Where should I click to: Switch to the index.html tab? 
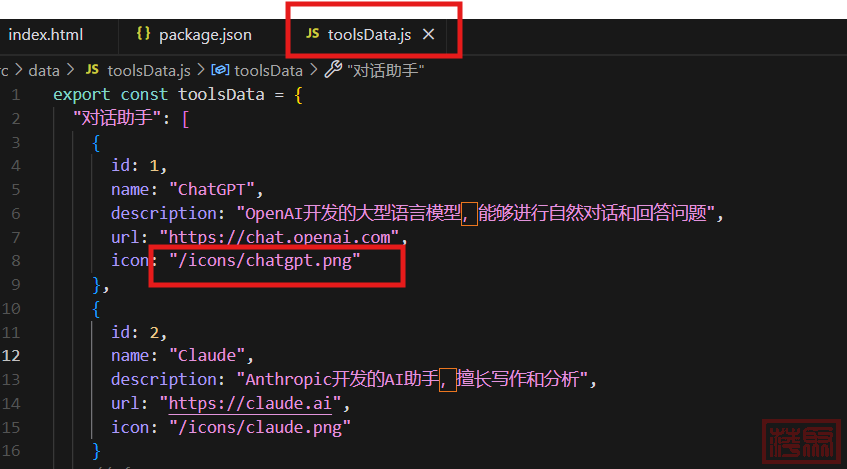pyautogui.click(x=46, y=35)
